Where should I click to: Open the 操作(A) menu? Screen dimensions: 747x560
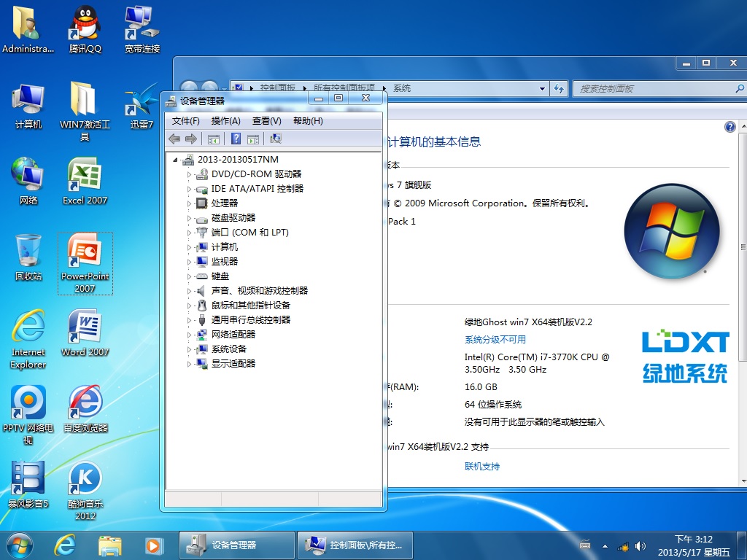[226, 121]
